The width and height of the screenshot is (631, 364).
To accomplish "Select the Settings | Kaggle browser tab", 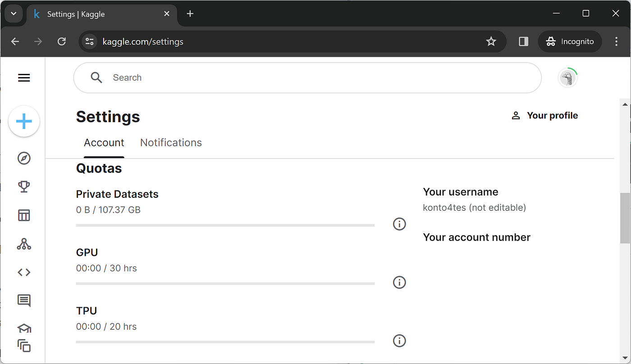I will pos(102,14).
